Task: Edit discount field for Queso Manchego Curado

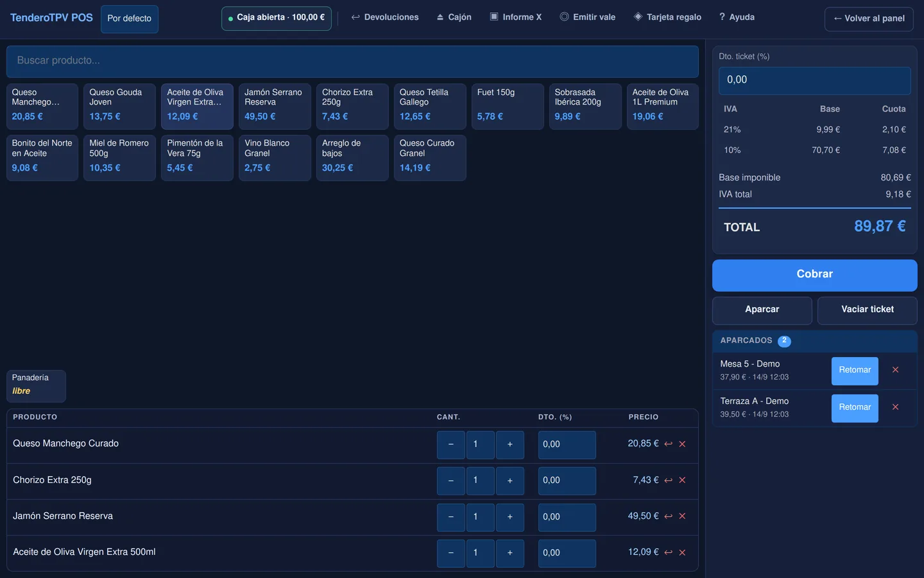Action: click(567, 444)
